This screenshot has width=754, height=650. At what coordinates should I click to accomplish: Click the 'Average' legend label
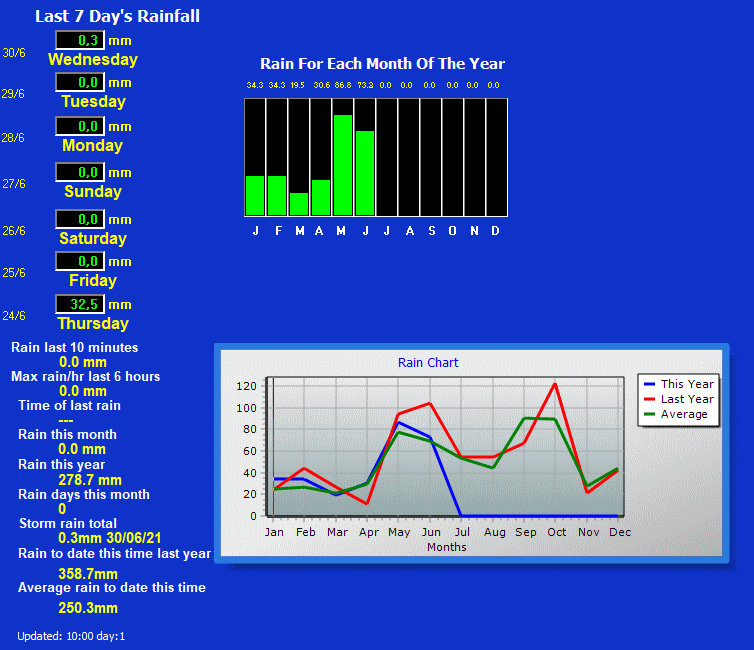click(x=684, y=414)
